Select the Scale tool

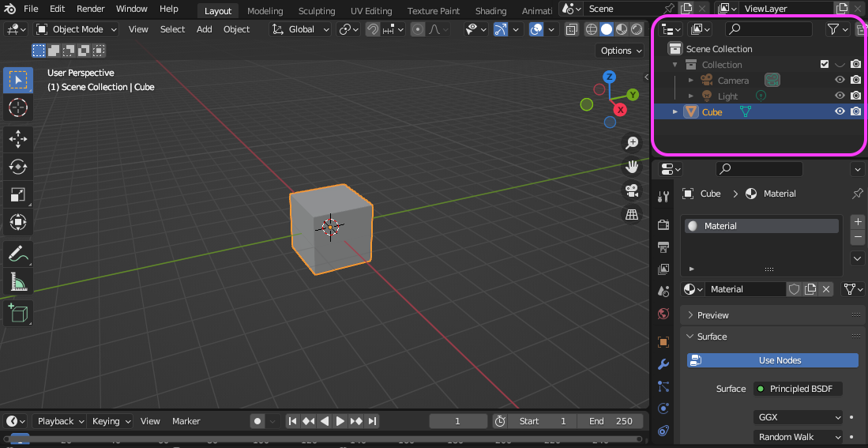click(x=18, y=194)
